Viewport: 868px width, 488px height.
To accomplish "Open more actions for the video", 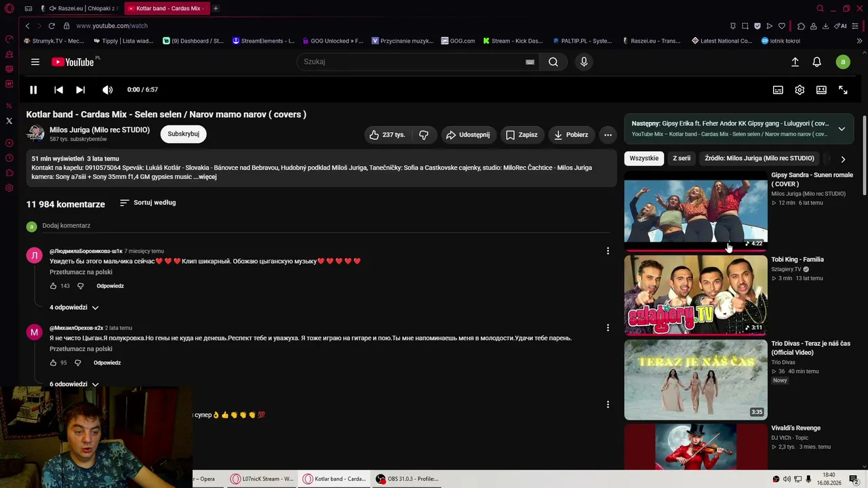I will (608, 135).
